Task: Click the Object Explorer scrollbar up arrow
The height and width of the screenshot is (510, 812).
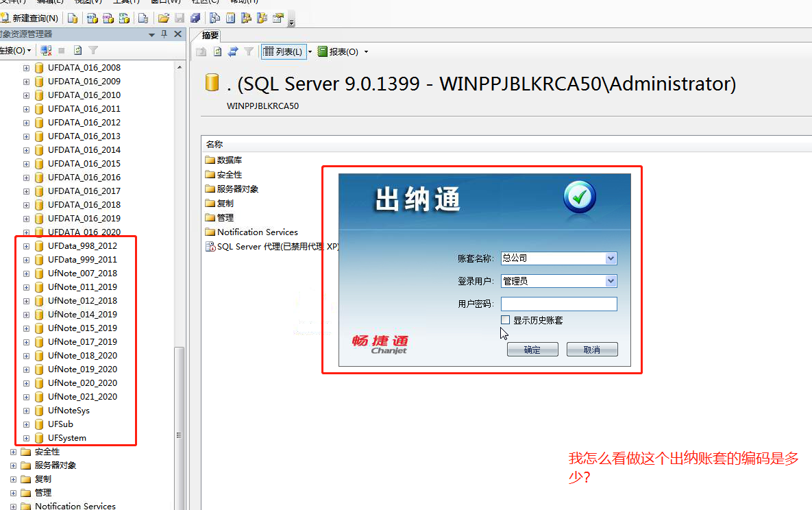Action: 179,67
